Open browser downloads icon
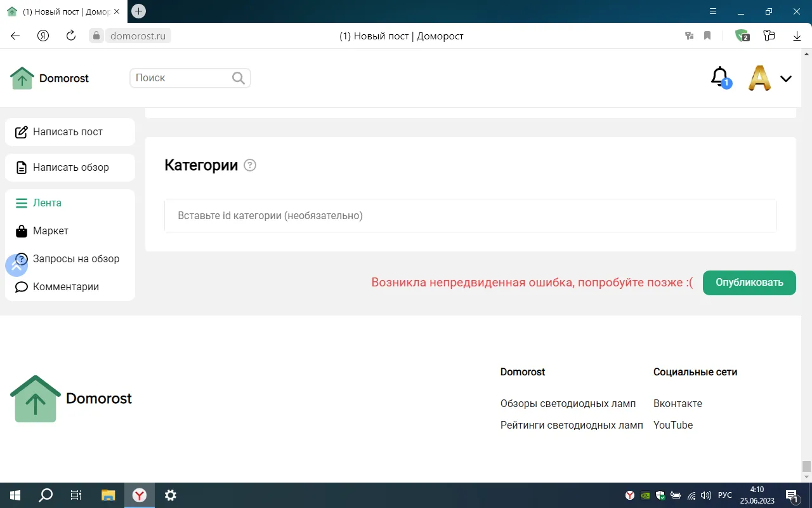The image size is (812, 508). click(x=797, y=36)
